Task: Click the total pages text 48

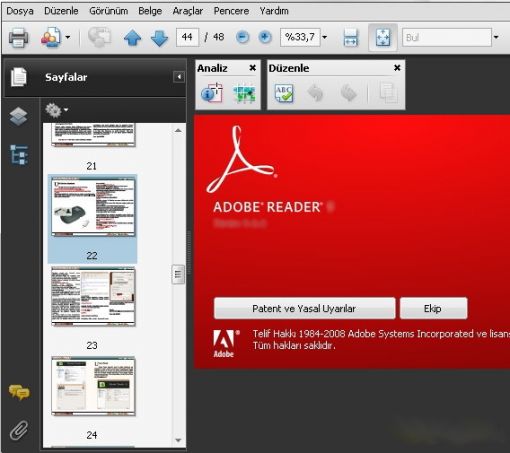Action: [219, 37]
